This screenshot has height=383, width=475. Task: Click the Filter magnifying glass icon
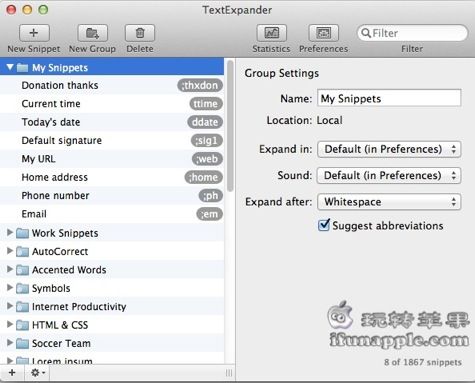point(366,33)
